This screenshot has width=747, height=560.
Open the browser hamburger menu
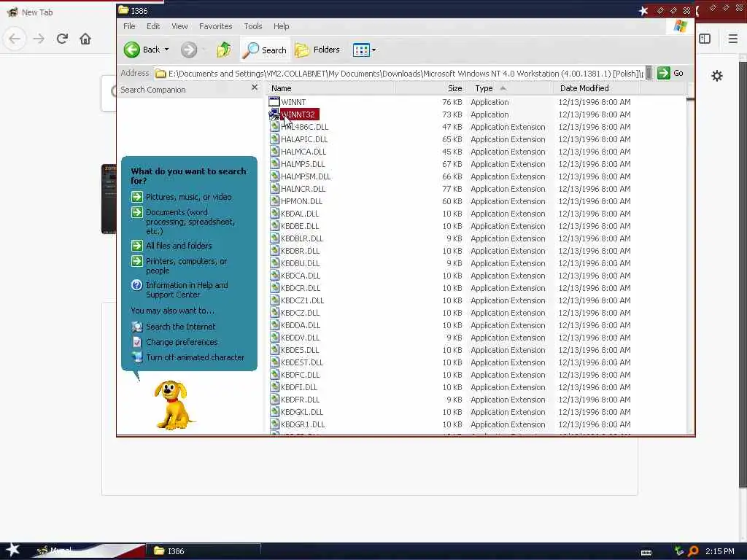tap(732, 39)
